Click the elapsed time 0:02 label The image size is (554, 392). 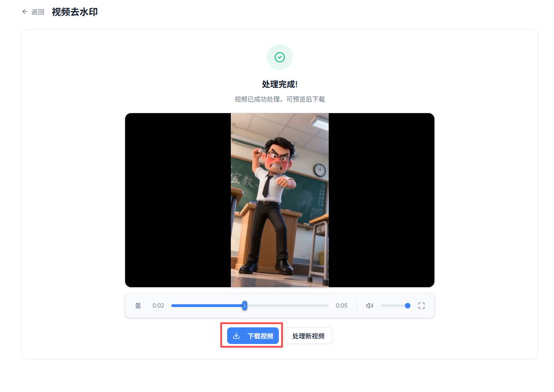coord(158,306)
